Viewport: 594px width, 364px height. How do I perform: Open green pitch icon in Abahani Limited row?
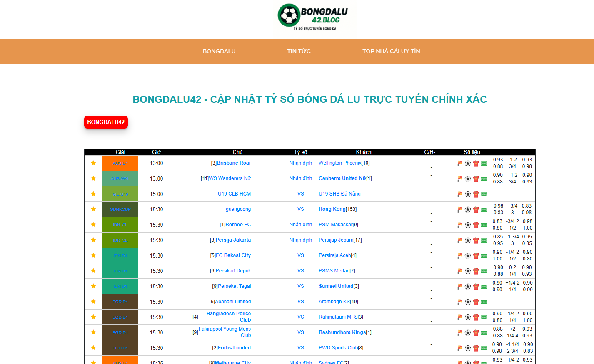click(x=484, y=302)
